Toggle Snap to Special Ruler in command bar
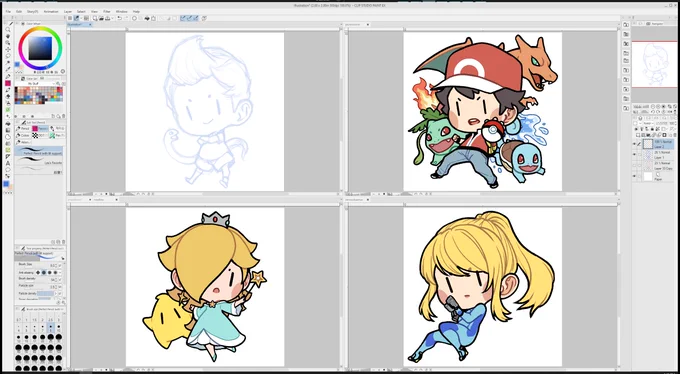 (190, 18)
